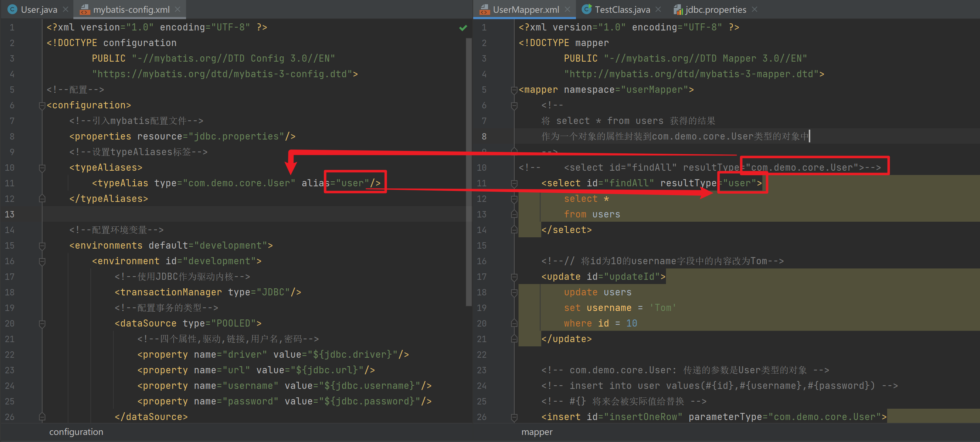Viewport: 980px width, 442px height.
Task: Collapse the environments element fold marker
Action: tap(42, 245)
